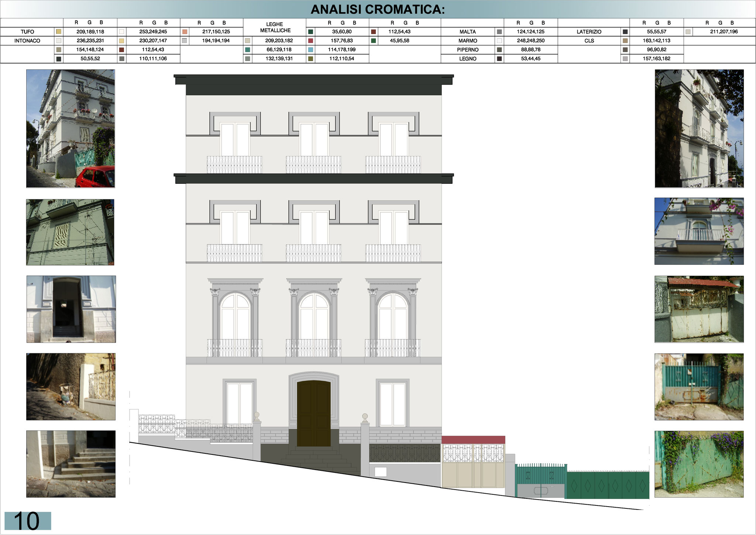Choose the olive swatch next to 112,110,54
This screenshot has width=756, height=535.
tap(310, 58)
